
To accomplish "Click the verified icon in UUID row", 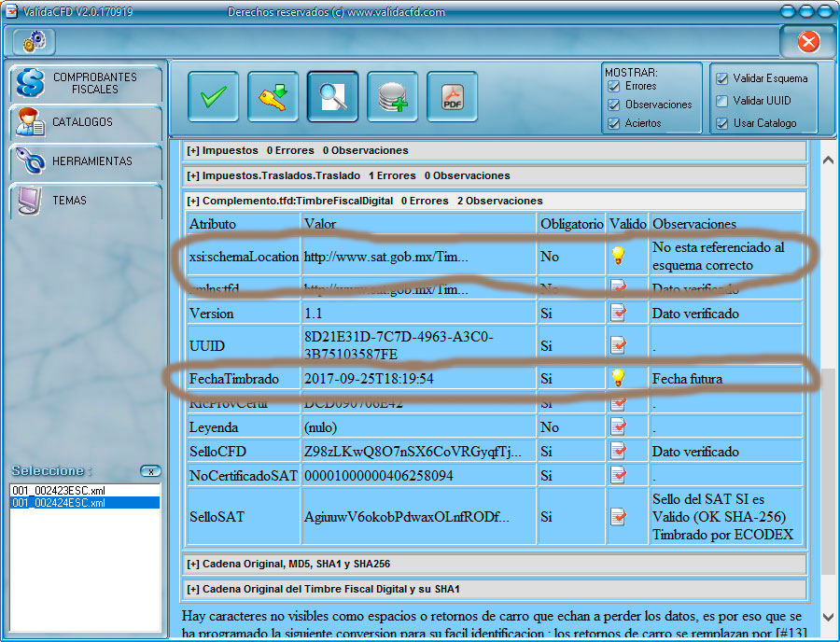I will click(x=618, y=345).
